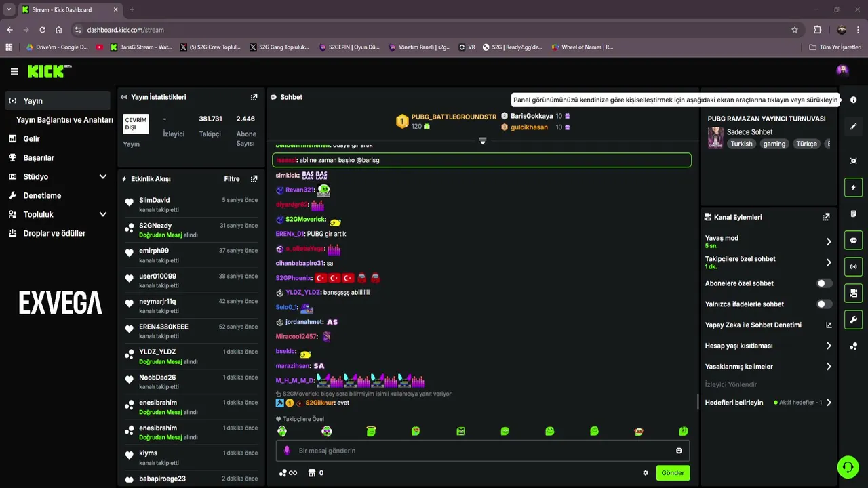868x488 pixels.
Task: Click the message input field
Action: coord(482,451)
